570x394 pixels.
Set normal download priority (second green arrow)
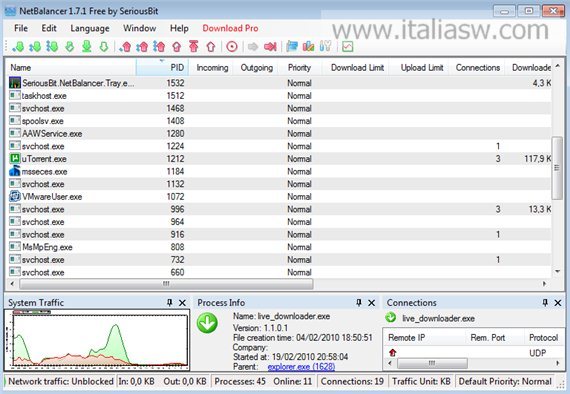[35, 47]
